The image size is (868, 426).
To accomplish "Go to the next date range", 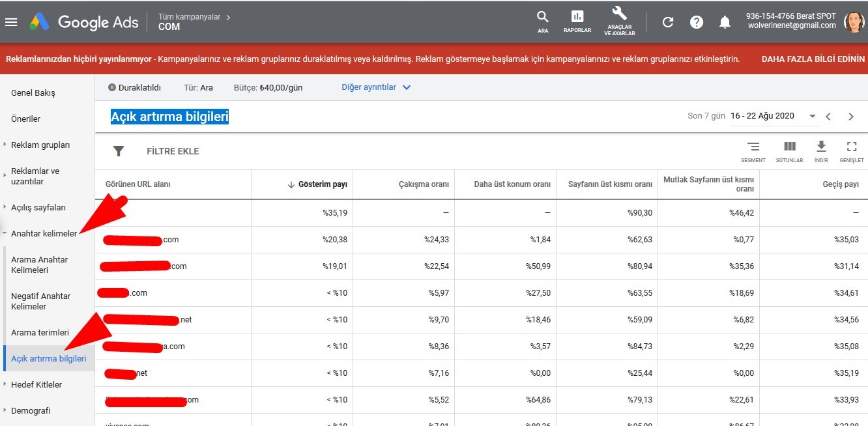I will tap(850, 117).
